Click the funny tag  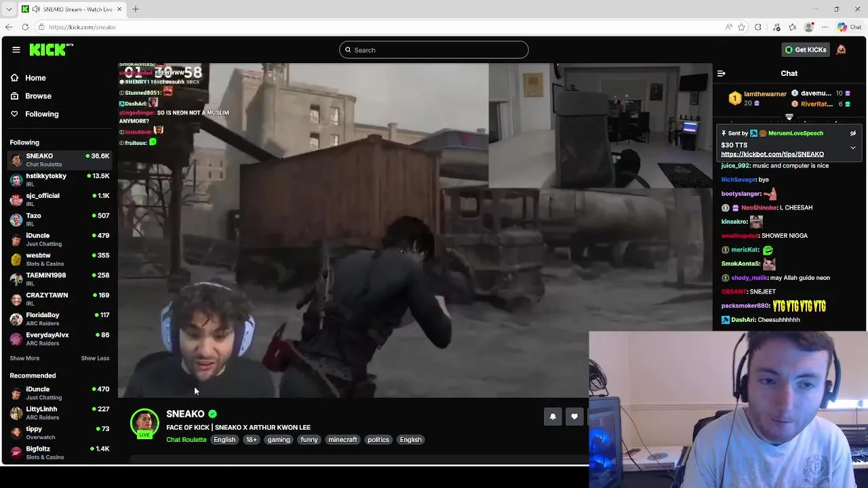[x=309, y=440]
